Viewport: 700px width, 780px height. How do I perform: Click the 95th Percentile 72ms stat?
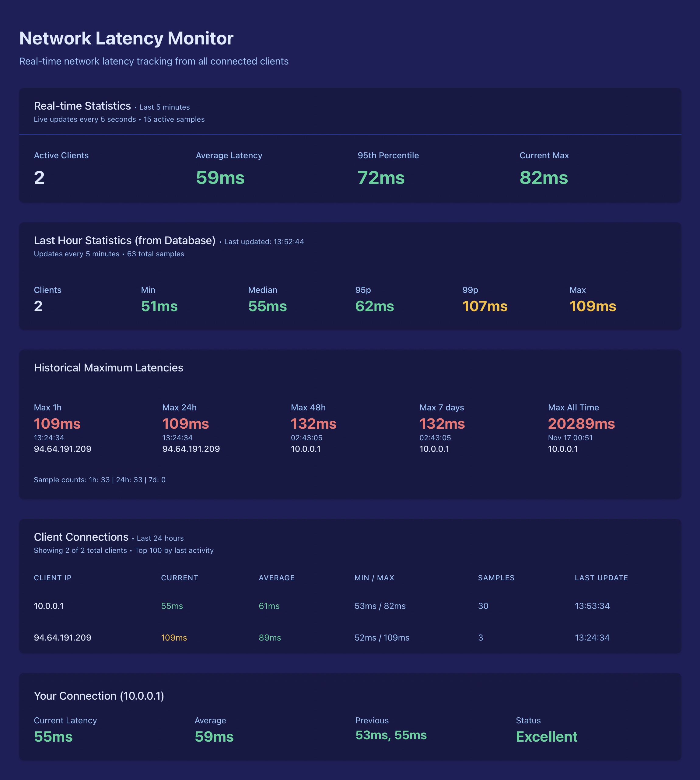380,177
